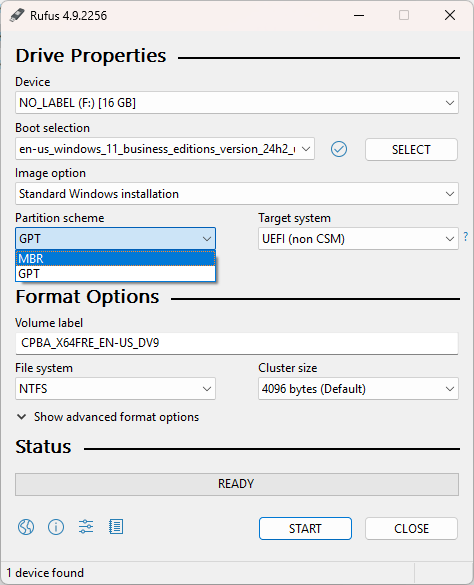Open the About info icon
Viewport: 474px width, 585px height.
pos(56,527)
